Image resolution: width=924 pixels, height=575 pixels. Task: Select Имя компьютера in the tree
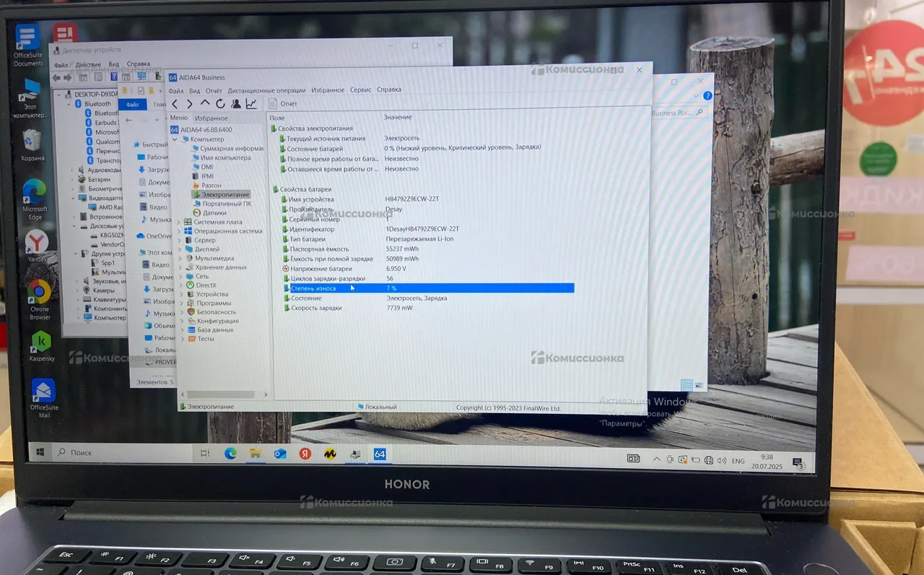[x=220, y=157]
